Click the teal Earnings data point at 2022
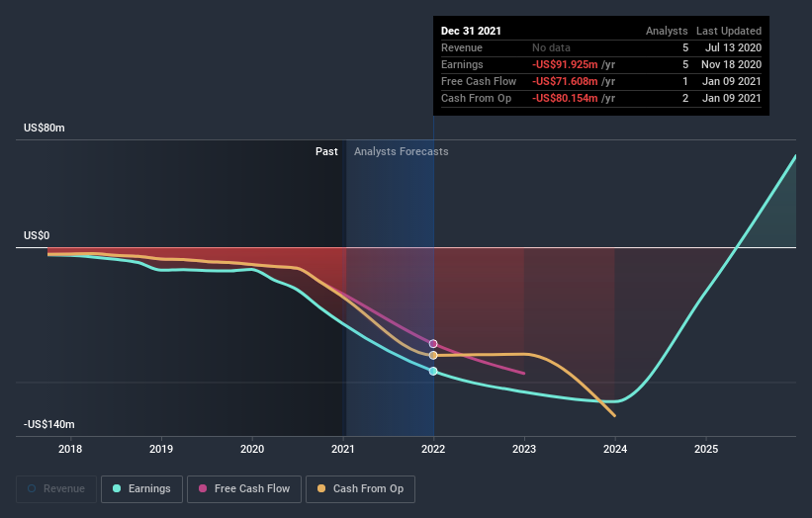 tap(433, 371)
